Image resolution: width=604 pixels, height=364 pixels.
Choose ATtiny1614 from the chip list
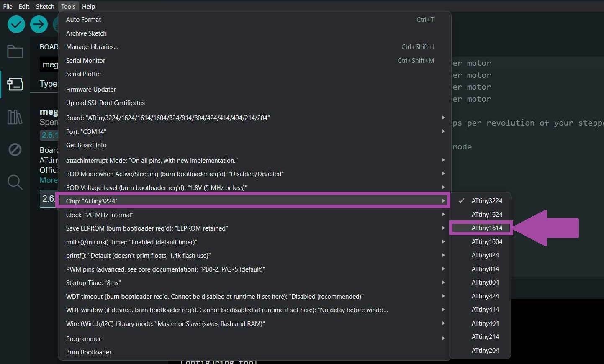coord(486,228)
